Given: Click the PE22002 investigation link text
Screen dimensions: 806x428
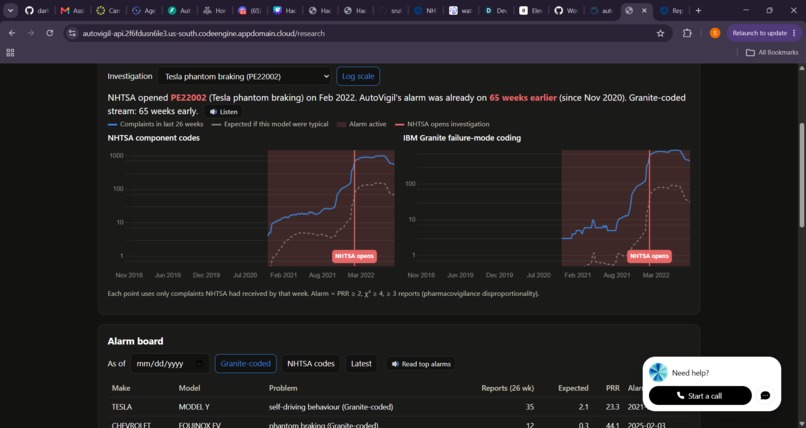Looking at the screenshot, I should [188, 98].
